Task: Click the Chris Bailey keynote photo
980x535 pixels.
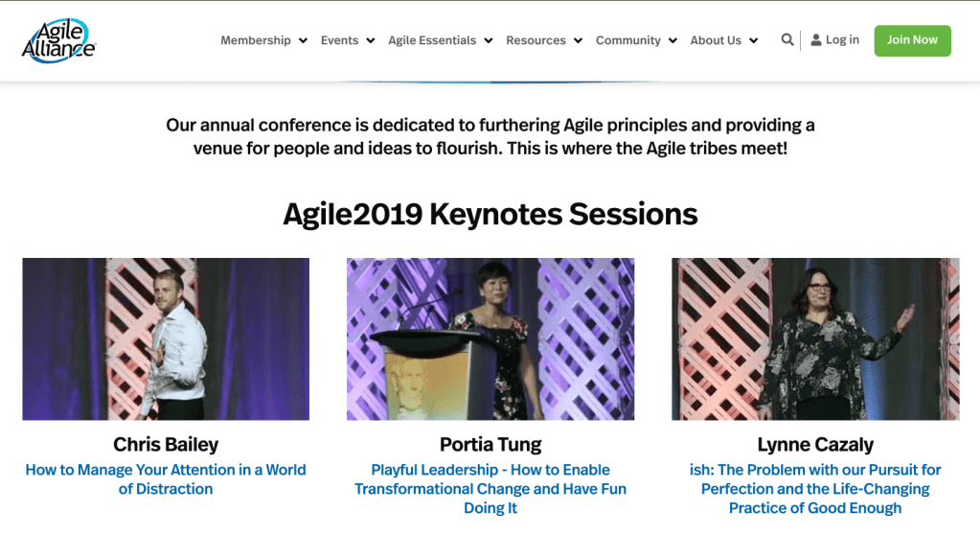Action: [x=166, y=338]
